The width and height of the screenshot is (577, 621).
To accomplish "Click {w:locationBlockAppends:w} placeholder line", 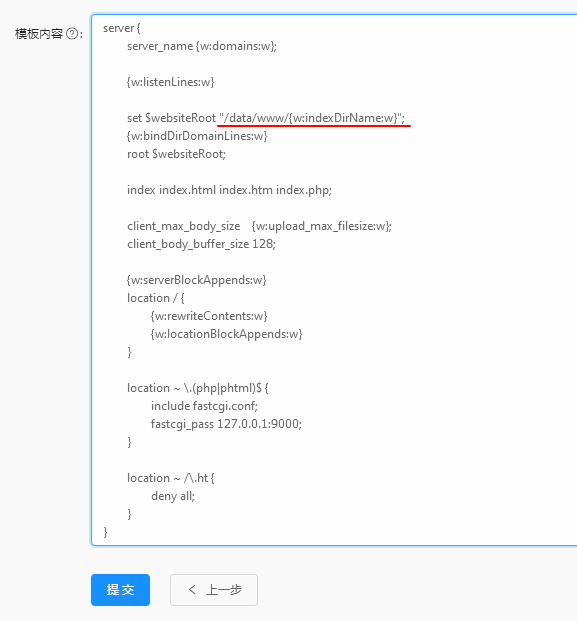I will click(226, 334).
